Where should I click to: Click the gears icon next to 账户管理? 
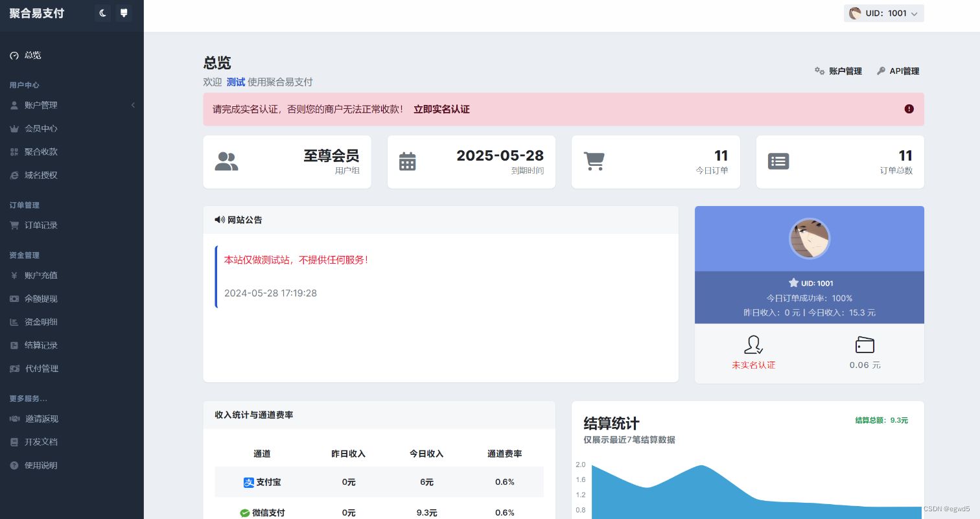[820, 71]
